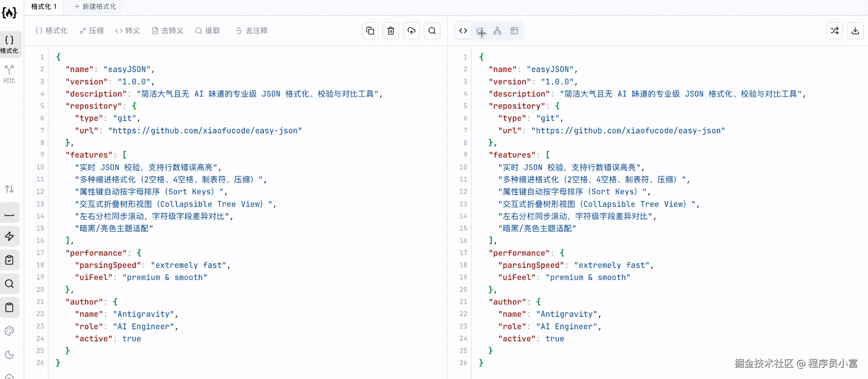Open search in the left editor toolbar

pyautogui.click(x=432, y=31)
